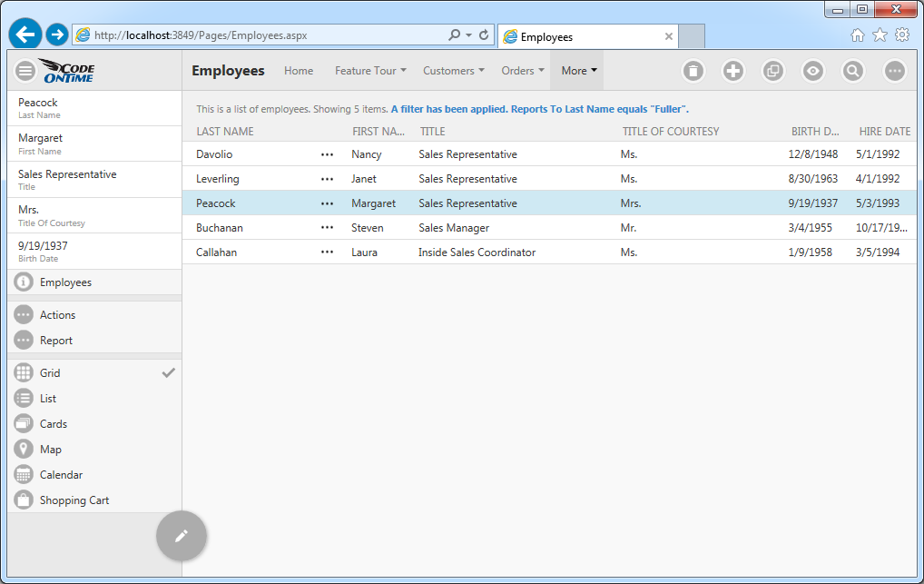The width and height of the screenshot is (924, 584).
Task: Refresh the page in the address bar
Action: coord(484,35)
